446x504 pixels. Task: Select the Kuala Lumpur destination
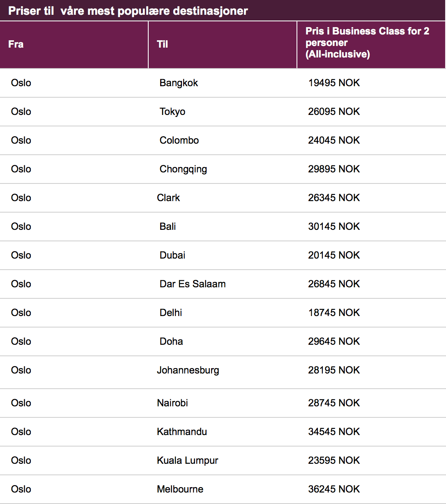tap(188, 460)
